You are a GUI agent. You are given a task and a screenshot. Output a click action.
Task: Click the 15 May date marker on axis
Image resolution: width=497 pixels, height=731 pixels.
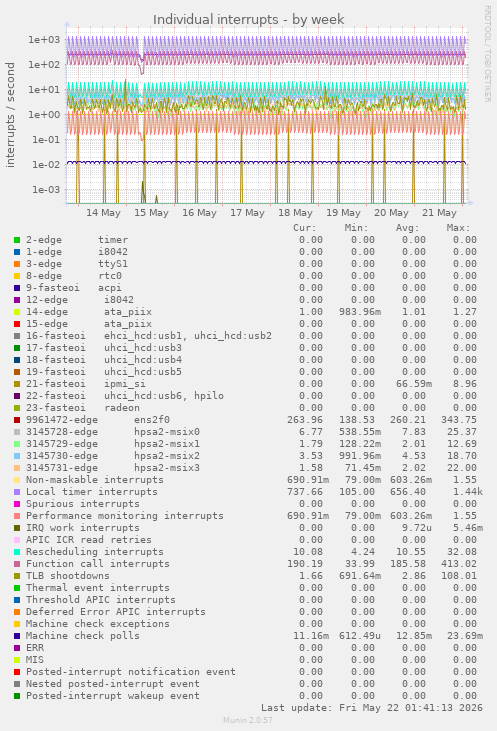(x=151, y=213)
